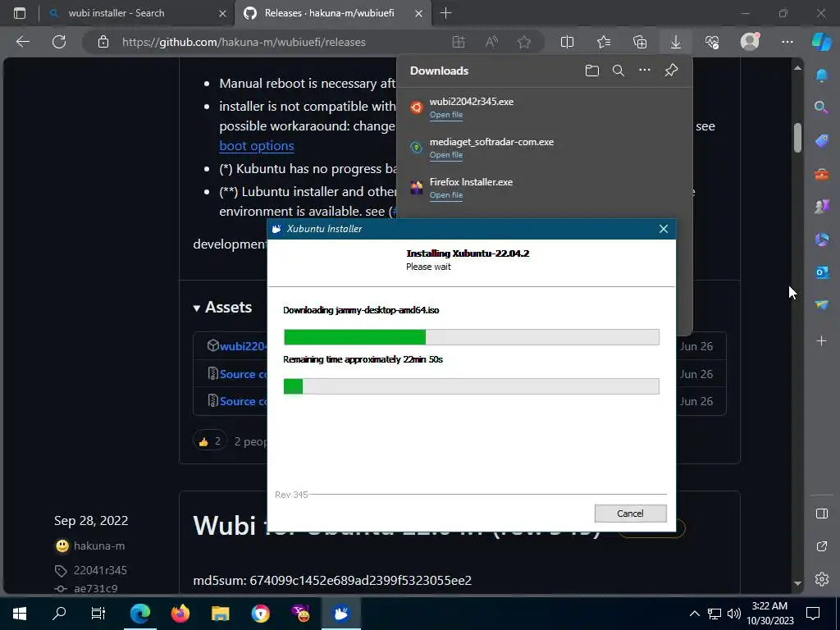Open hakuna-m author profile link
Viewport: 840px width, 630px height.
pyautogui.click(x=99, y=546)
